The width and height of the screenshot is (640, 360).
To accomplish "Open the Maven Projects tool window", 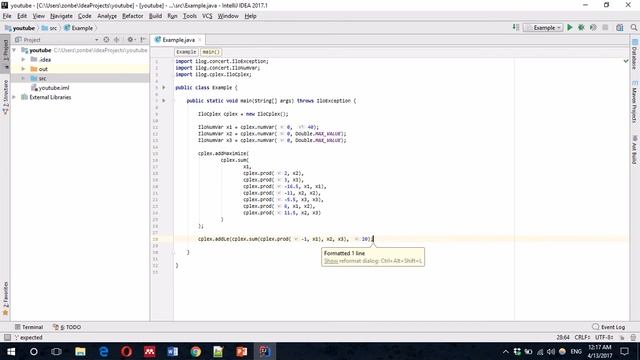I will pyautogui.click(x=635, y=102).
